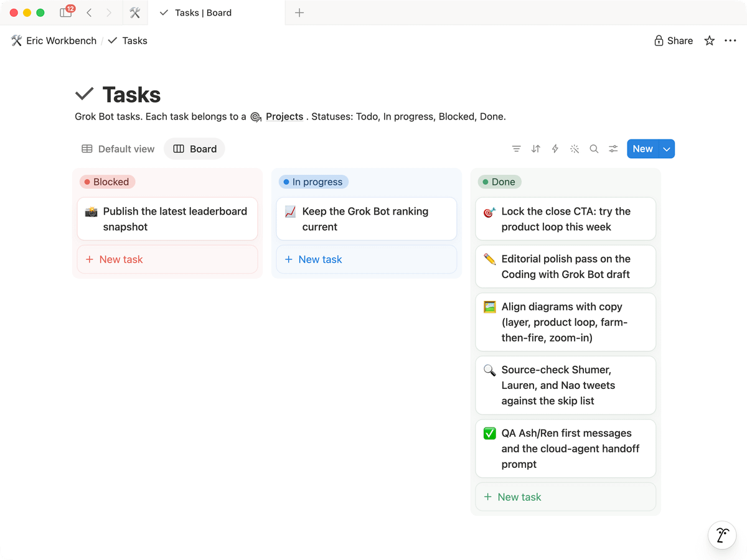Open the pinned tools tab icon
This screenshot has width=747, height=560.
pyautogui.click(x=134, y=12)
